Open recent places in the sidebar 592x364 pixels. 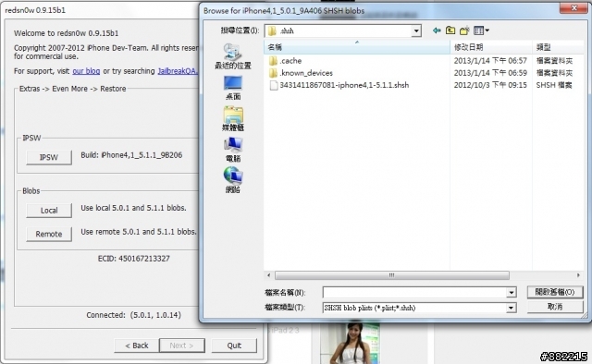pos(233,56)
